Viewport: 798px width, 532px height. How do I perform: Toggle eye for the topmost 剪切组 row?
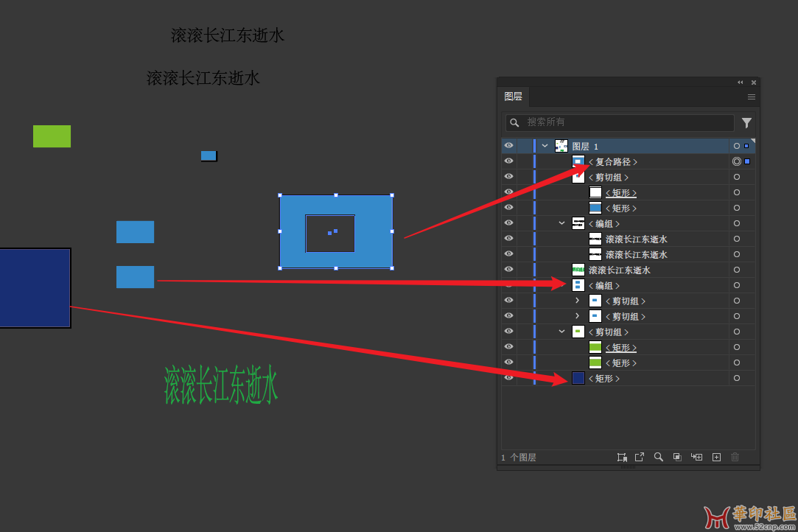tap(508, 177)
